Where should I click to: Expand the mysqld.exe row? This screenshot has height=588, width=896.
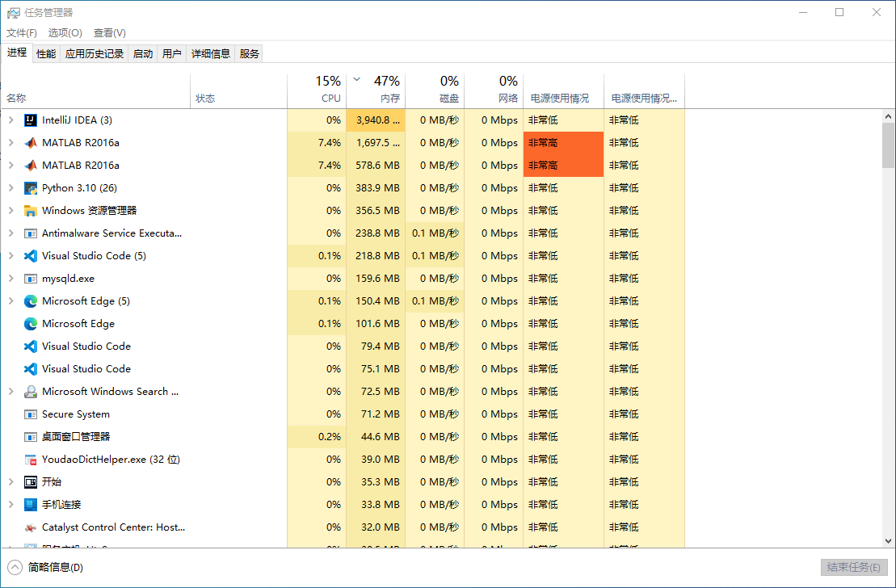click(11, 279)
